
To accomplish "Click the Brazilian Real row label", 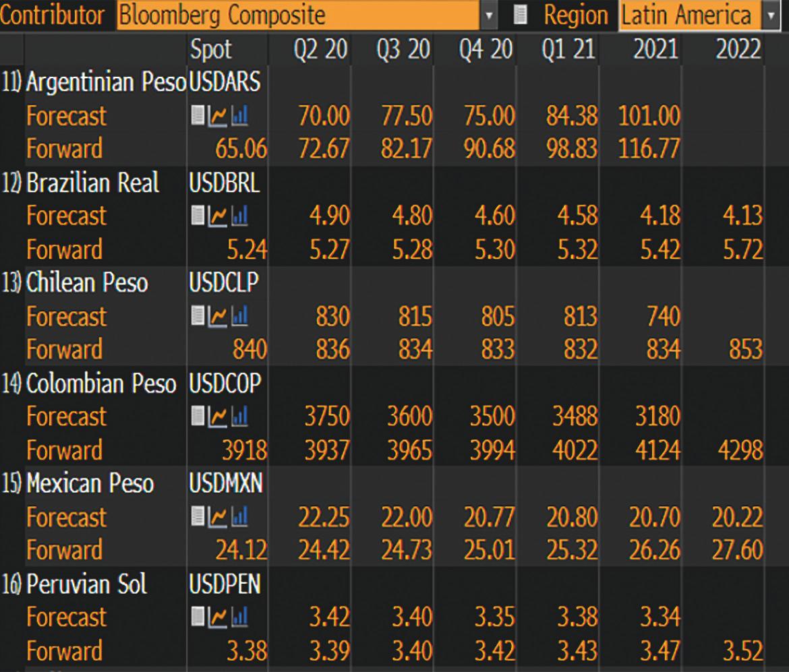I will 92,183.
